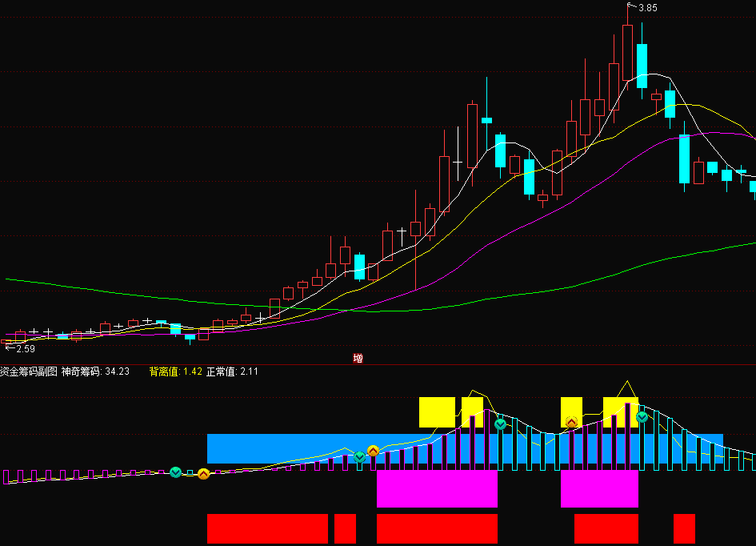Click the rightmost green check signal marker
This screenshot has width=756, height=546.
(x=642, y=417)
